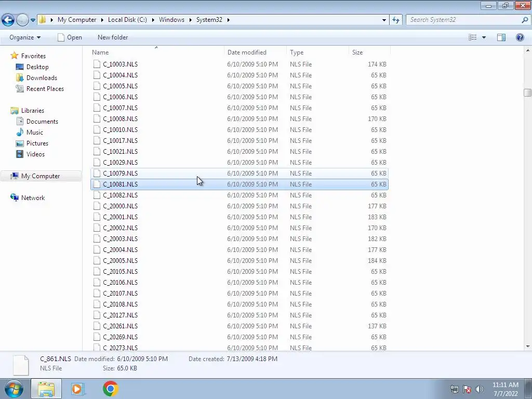Select file C_10079.NLS
Screen dimensions: 532x399
(x=239, y=173)
